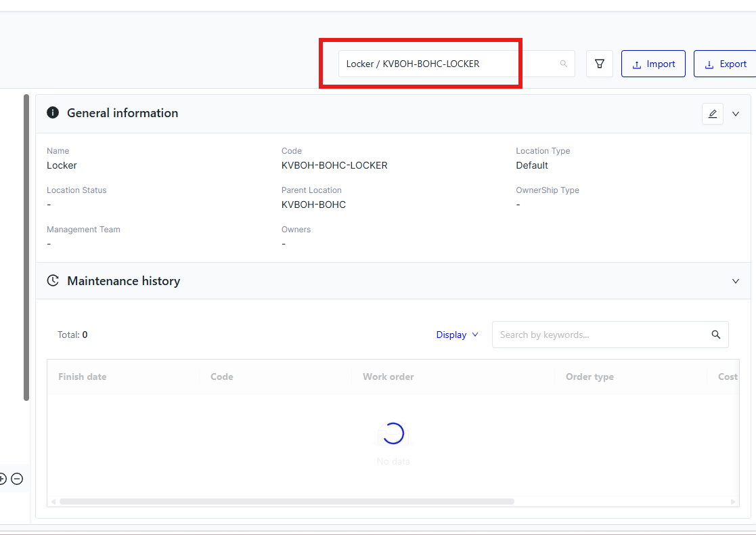Click the left panel vertical scrollbar

26,247
